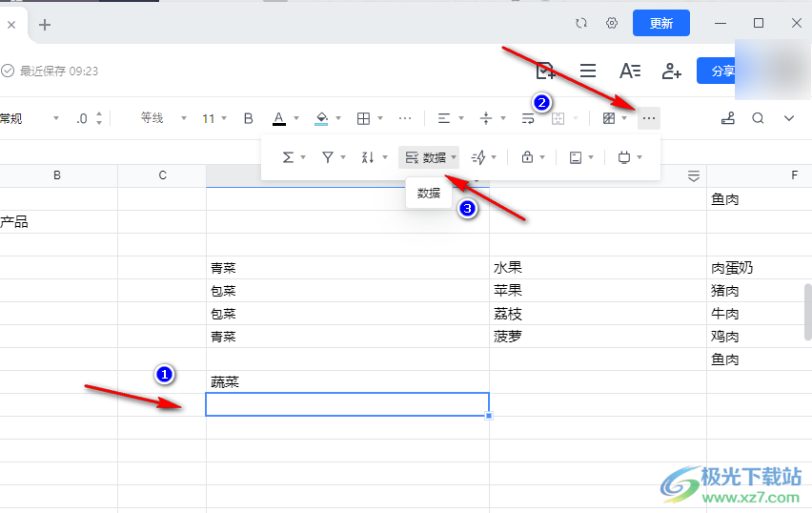Click the stamp brush icon in toolbar
Image resolution: width=812 pixels, height=513 pixels.
click(x=727, y=118)
